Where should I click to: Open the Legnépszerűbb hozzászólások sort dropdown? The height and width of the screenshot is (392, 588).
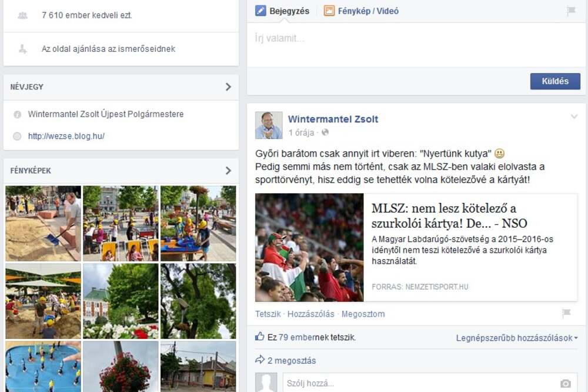click(x=517, y=338)
